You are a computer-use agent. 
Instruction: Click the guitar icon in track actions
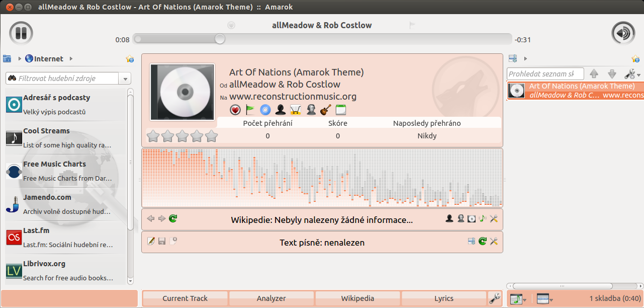[326, 109]
